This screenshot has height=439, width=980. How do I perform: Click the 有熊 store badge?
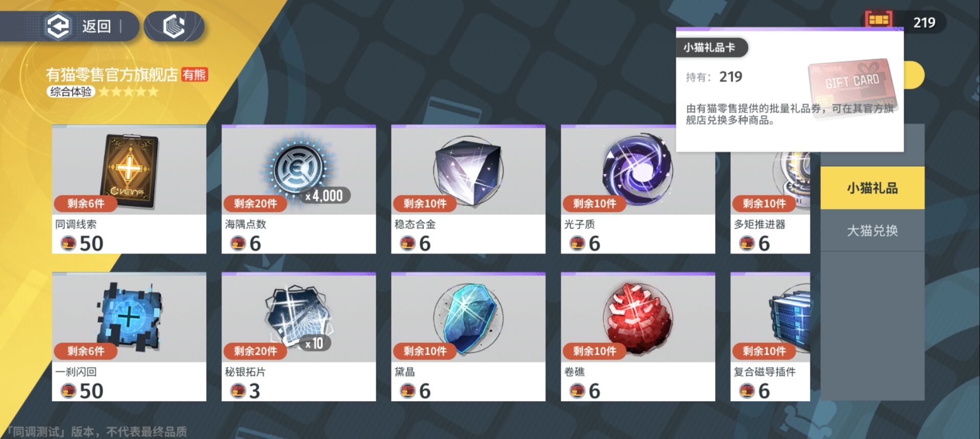(x=194, y=75)
